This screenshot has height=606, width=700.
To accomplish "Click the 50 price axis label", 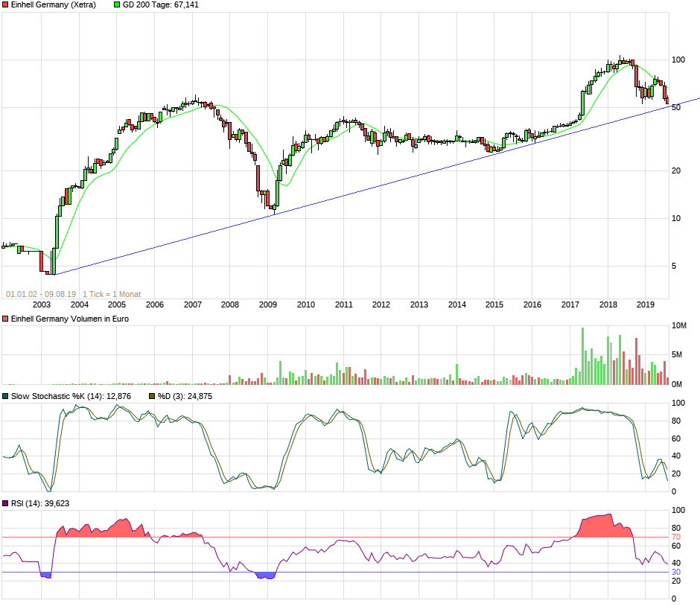I will [x=676, y=107].
